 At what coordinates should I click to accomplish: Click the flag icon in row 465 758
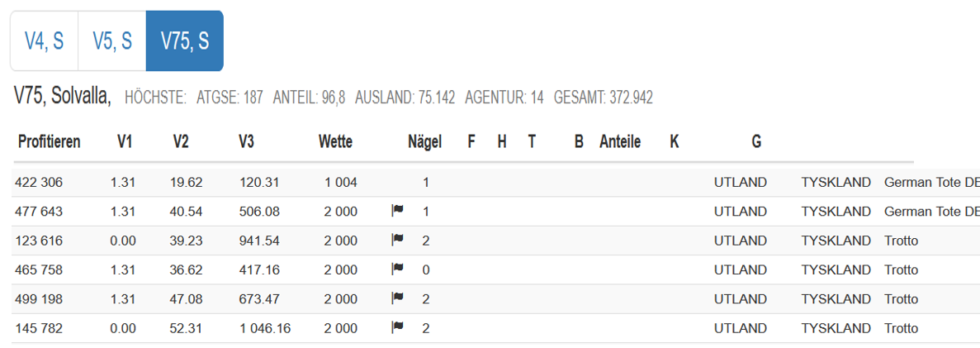pyautogui.click(x=397, y=269)
